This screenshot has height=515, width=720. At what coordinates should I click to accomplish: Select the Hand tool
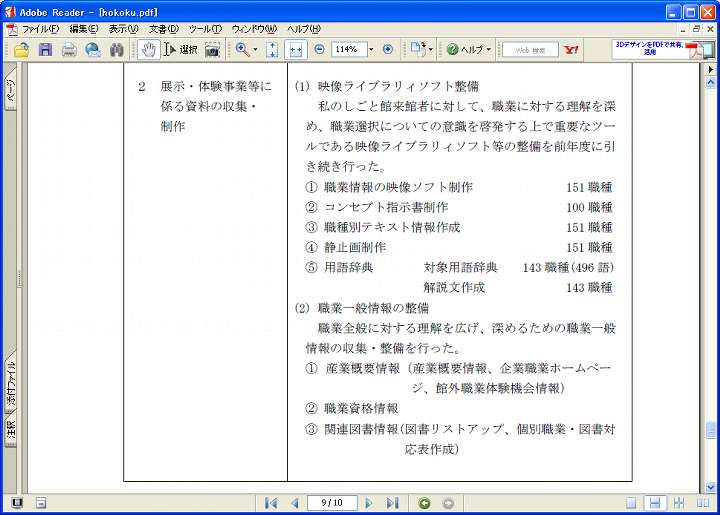148,49
